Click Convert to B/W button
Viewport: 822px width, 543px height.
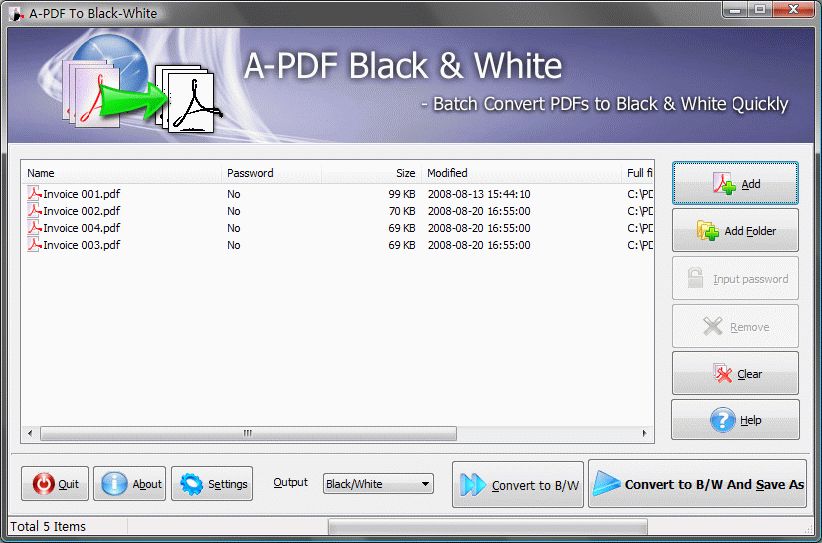tap(518, 485)
